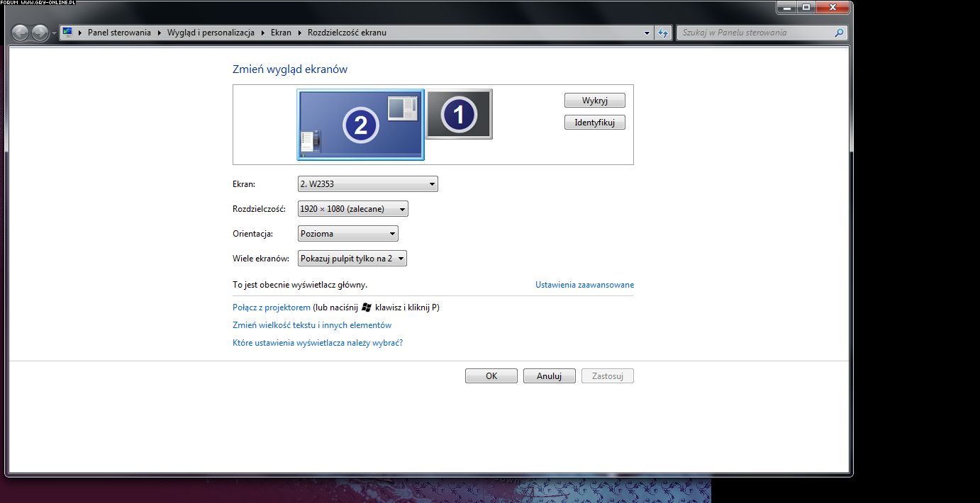Open recent pages dropdown arrow next to navigation arrows
980x503 pixels.
click(54, 33)
